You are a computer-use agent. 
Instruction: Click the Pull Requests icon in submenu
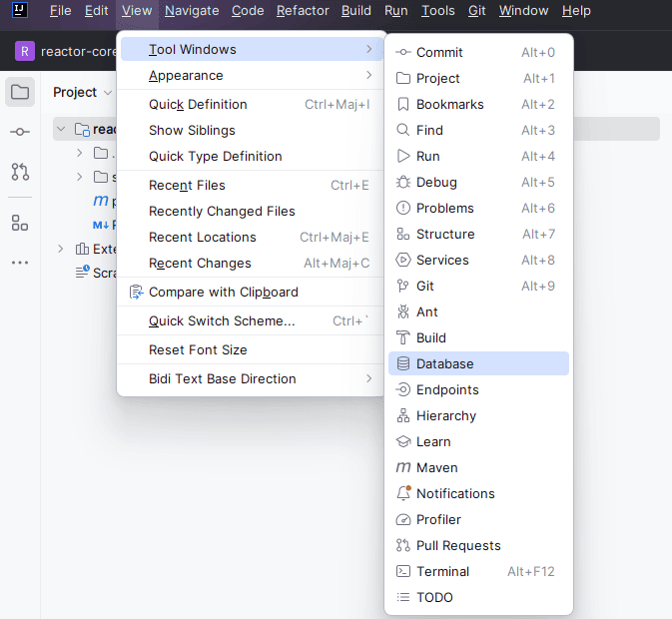point(402,545)
